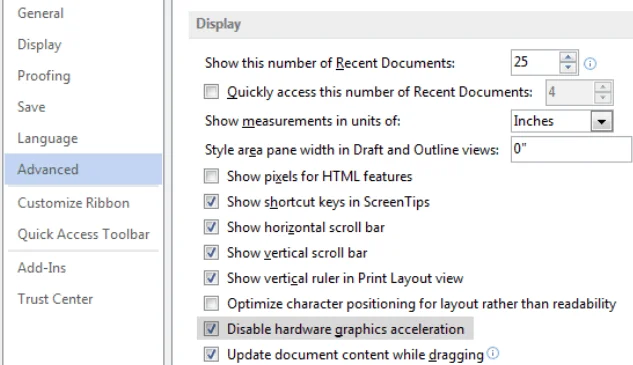Click the Style area pane width field

[571, 149]
